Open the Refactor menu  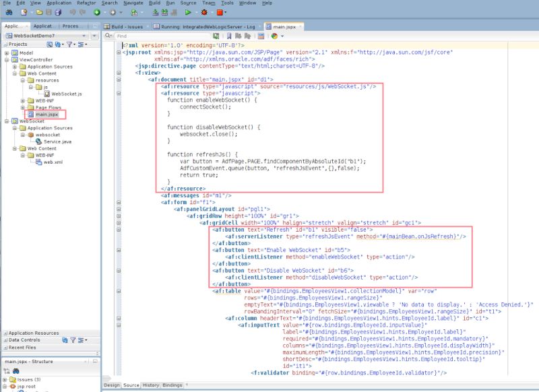86,3
